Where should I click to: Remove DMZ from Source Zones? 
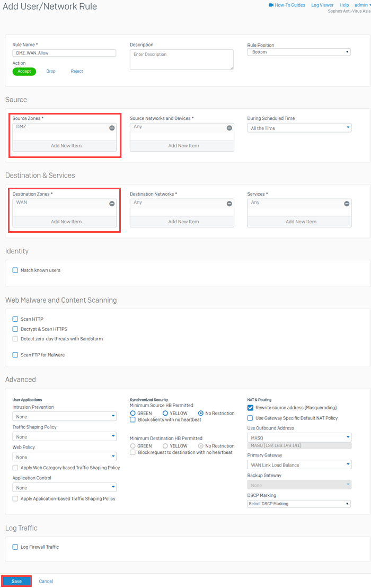click(111, 127)
